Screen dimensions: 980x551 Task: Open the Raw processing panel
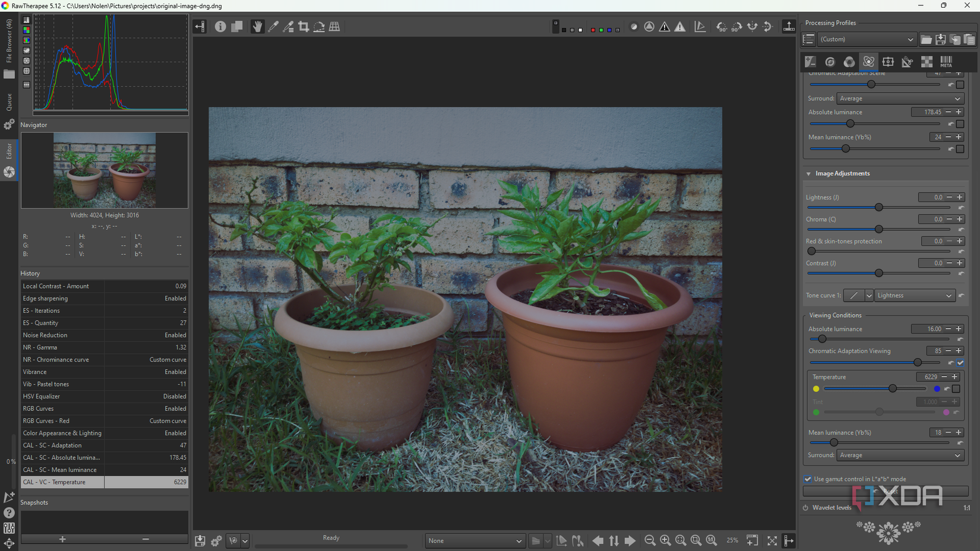click(927, 62)
